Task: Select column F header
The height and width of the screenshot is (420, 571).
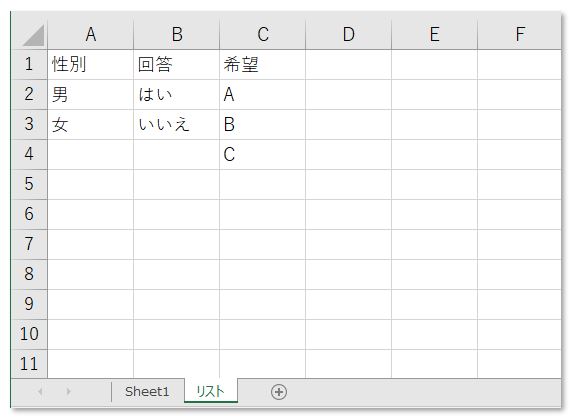Action: pos(520,35)
